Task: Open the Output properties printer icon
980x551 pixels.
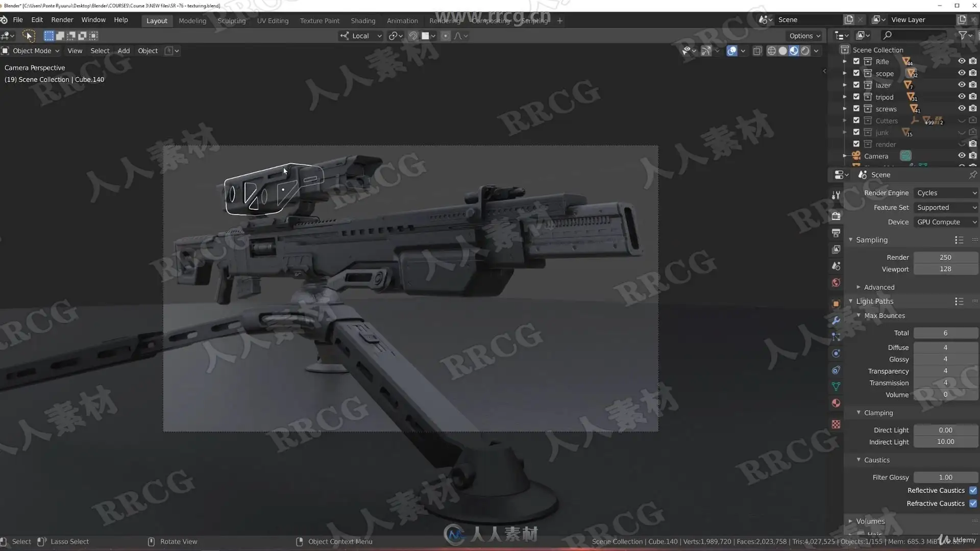Action: 836,233
